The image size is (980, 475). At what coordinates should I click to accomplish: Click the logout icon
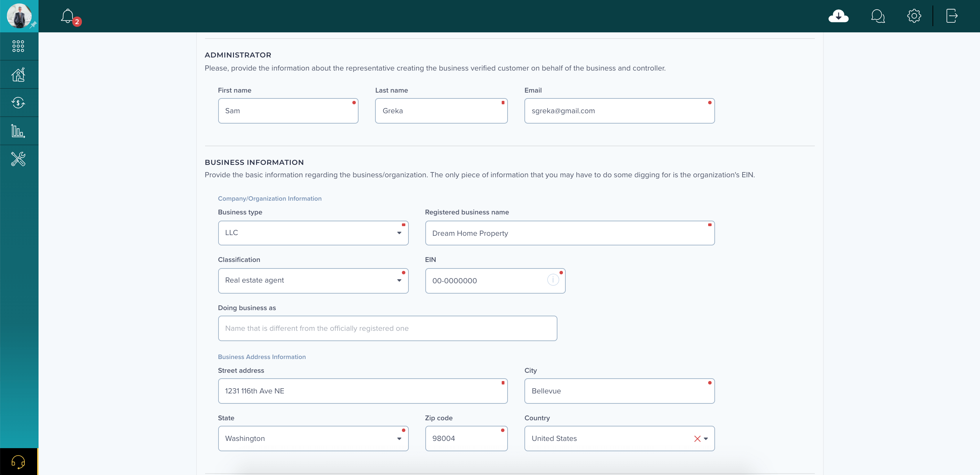click(x=951, y=16)
